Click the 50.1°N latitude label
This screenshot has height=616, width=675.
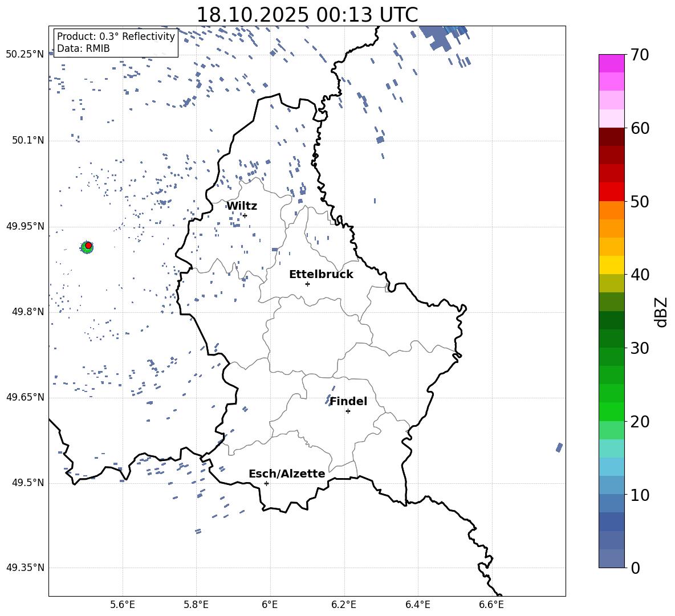28,141
